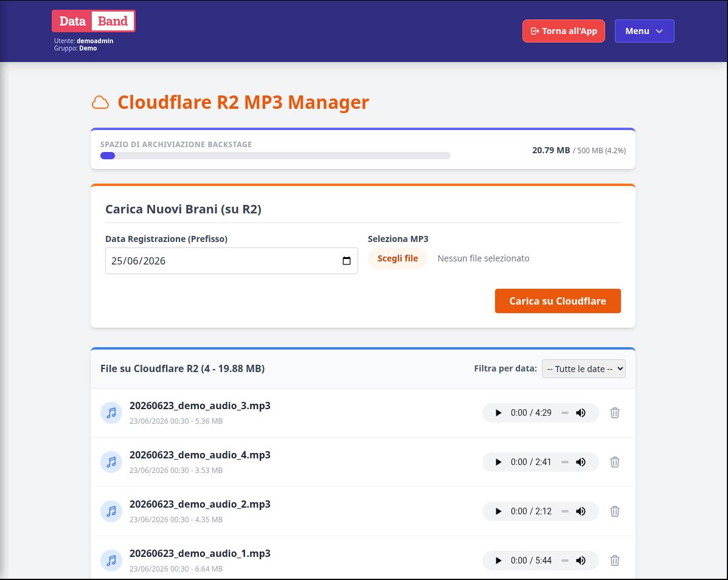This screenshot has height=580, width=728.
Task: Click the 'Cloudflare R2 MP3 Manager' heading
Action: coord(243,102)
